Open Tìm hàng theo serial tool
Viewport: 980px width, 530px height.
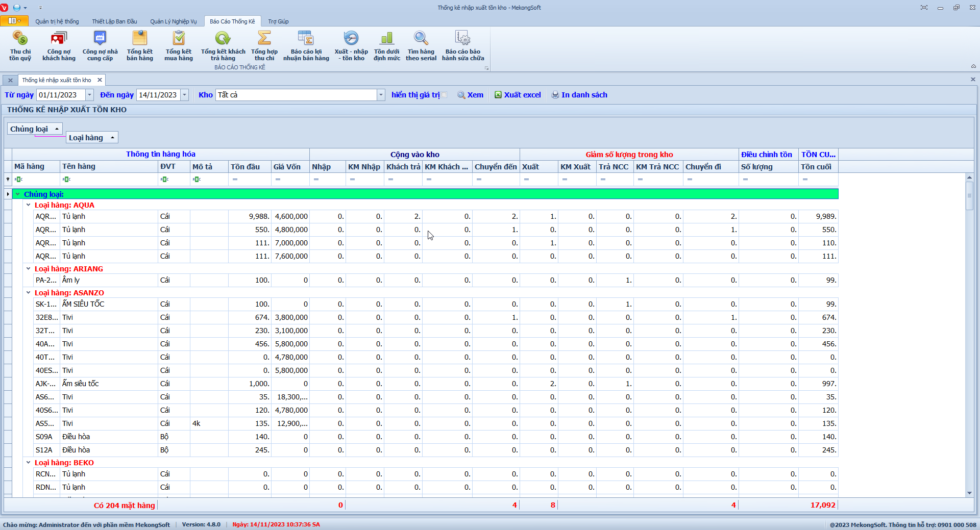(421, 45)
